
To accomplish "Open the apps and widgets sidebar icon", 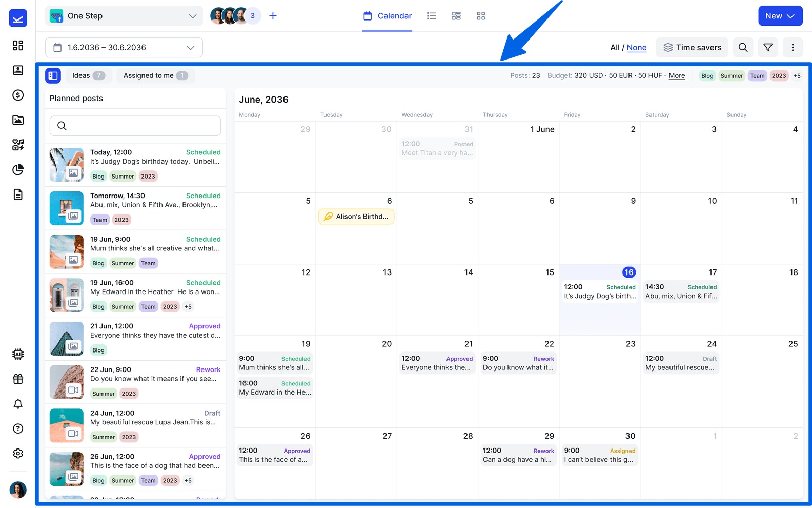I will click(x=18, y=145).
